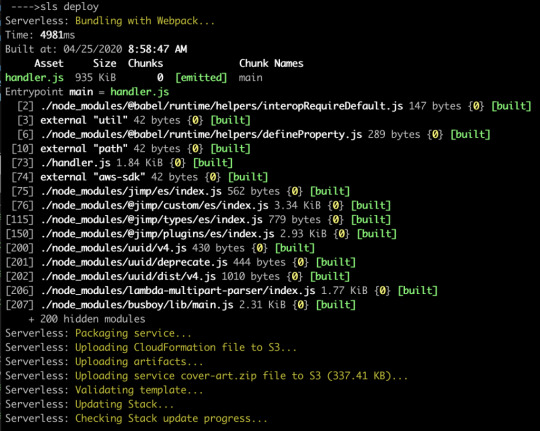Screen dimensions: 540x431
Task: Select the cover-art.zip upload message
Action: click(x=241, y=376)
